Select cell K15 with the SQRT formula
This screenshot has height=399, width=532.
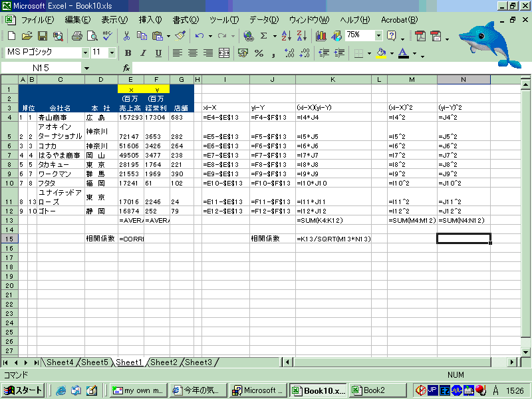(x=332, y=238)
